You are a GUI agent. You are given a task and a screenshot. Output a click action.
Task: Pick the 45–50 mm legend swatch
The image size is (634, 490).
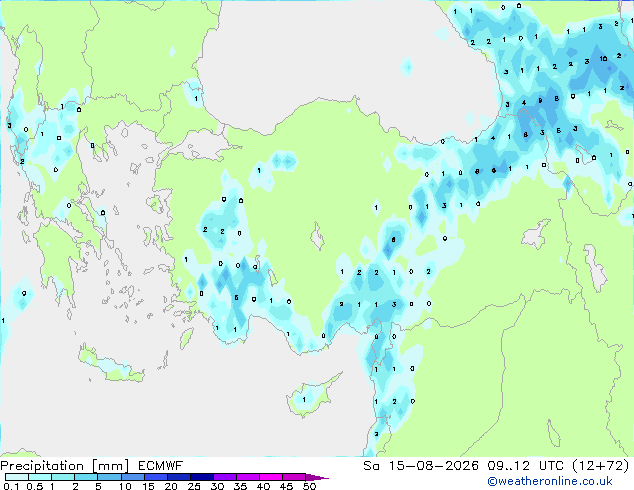(x=294, y=477)
